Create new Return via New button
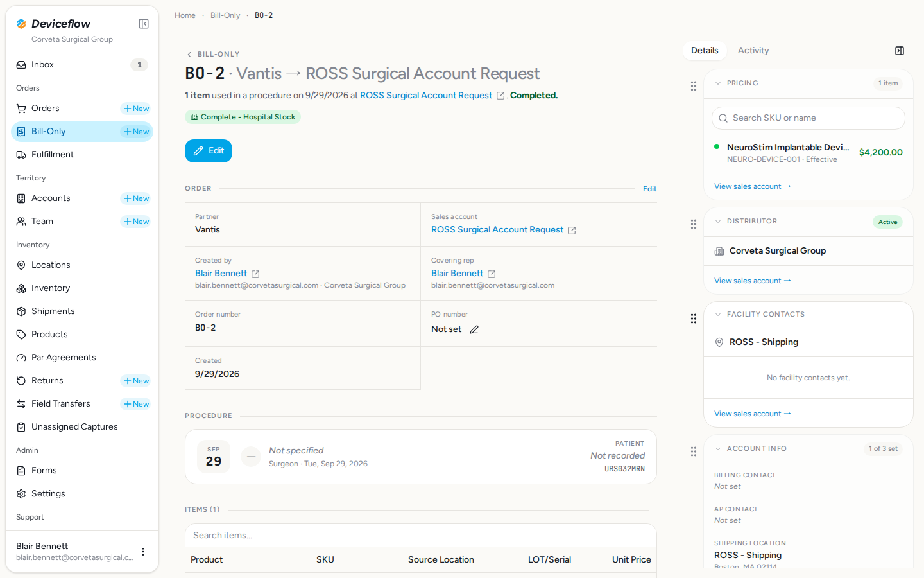Screen dimensions: 924x578 pos(136,381)
